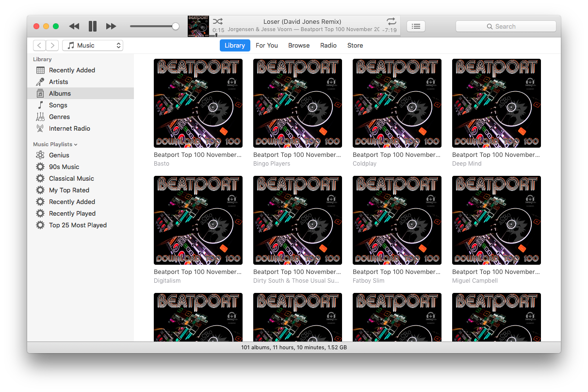
Task: Open the 90s Music playlist label
Action: click(x=64, y=167)
